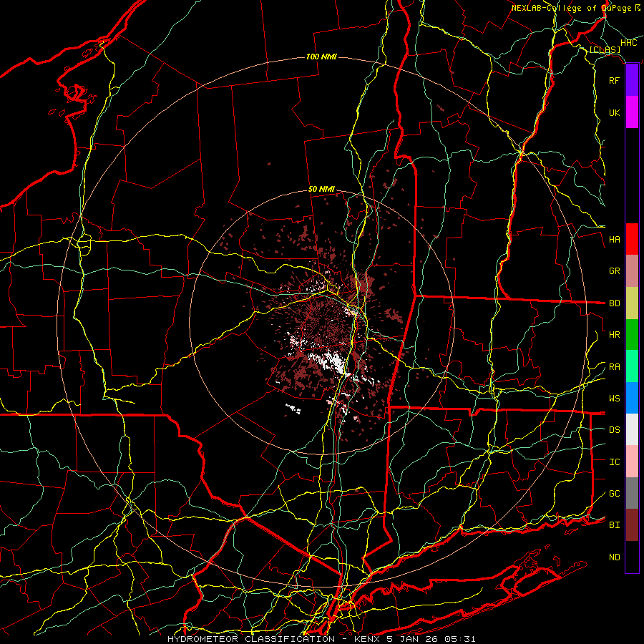Click the RA light green legend swatch
644x644 pixels.
(632, 366)
